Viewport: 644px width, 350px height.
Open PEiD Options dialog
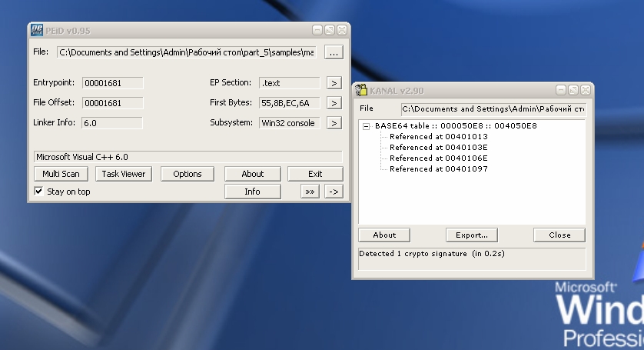pyautogui.click(x=188, y=174)
